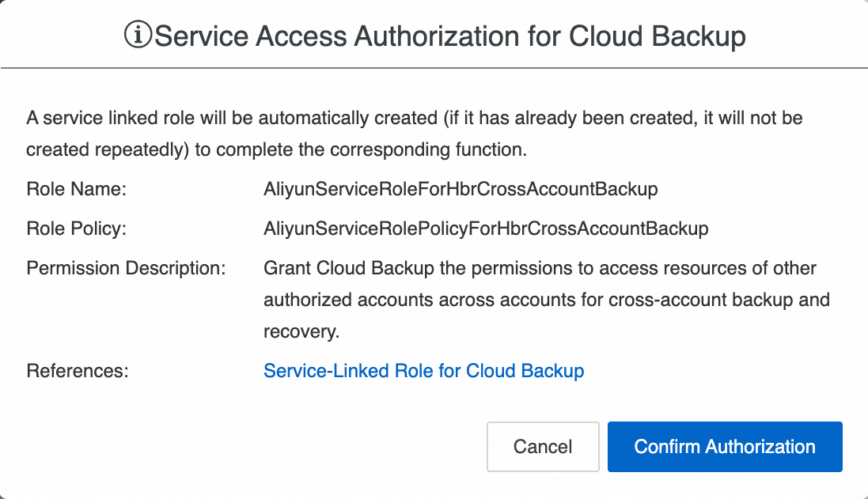Confirm Authorization for the service role
The width and height of the screenshot is (868, 499).
pos(724,447)
